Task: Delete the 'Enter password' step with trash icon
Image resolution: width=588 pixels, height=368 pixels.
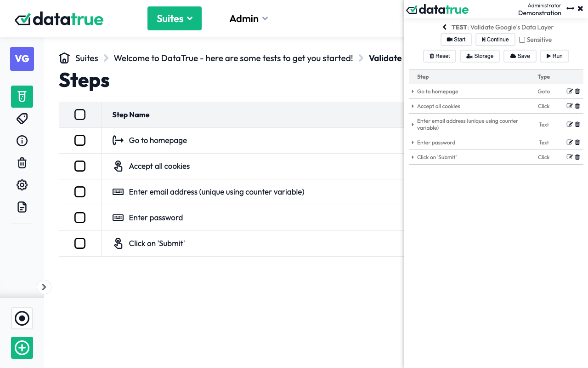Action: [577, 142]
